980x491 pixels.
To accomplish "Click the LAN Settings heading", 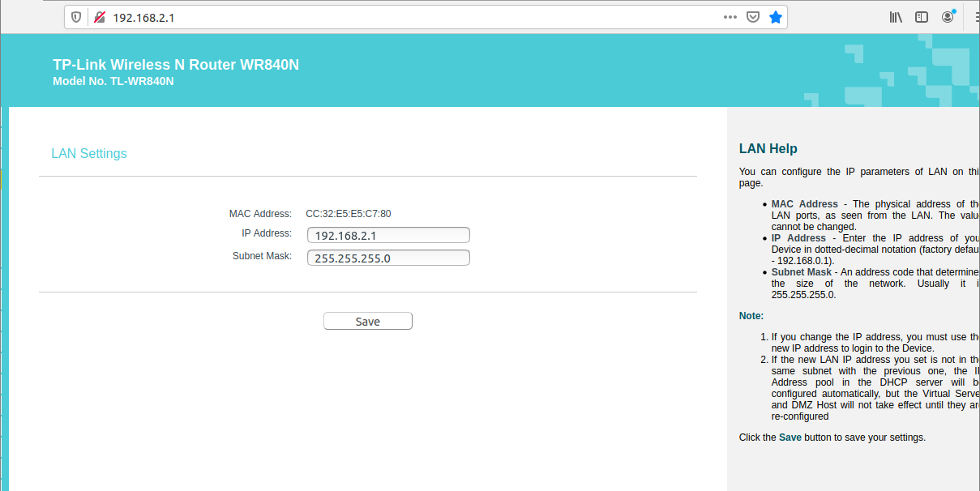I will (89, 154).
